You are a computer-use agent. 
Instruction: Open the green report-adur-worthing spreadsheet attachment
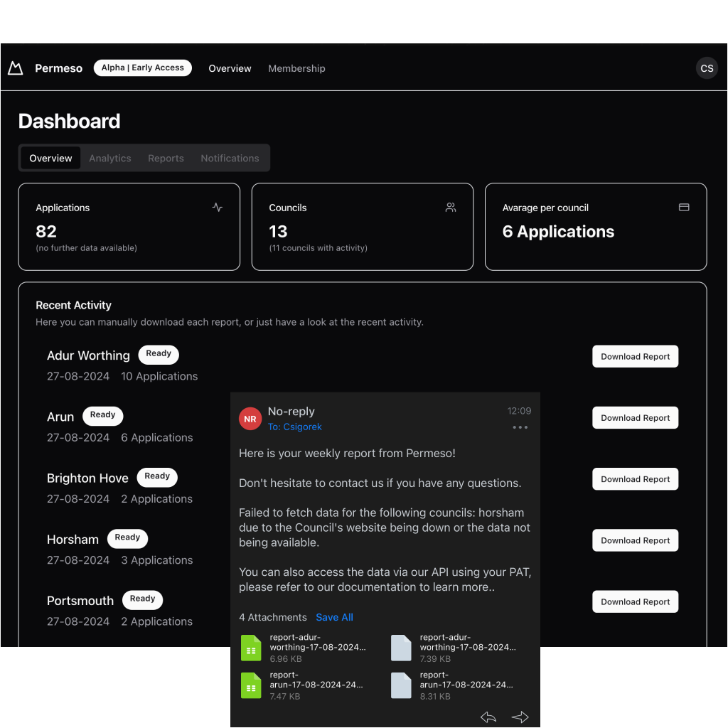(251, 648)
